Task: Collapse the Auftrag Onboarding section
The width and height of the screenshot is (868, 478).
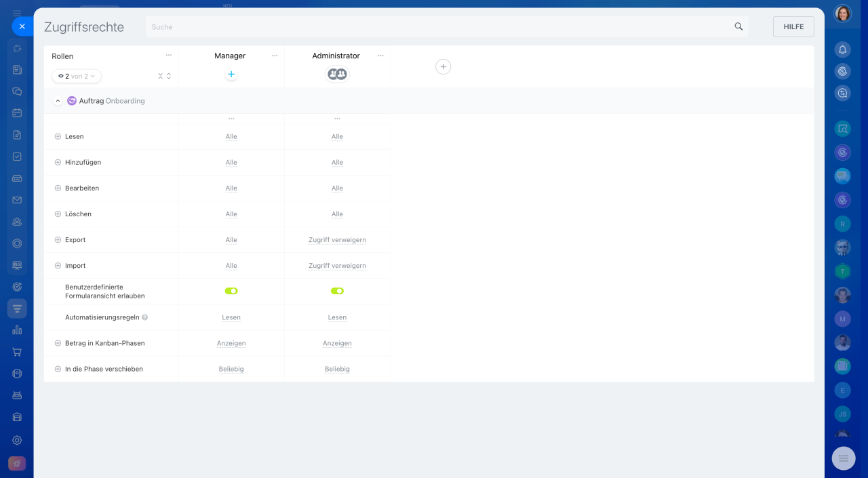Action: pyautogui.click(x=58, y=101)
